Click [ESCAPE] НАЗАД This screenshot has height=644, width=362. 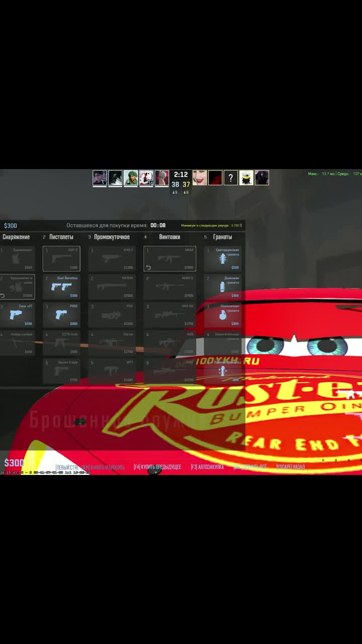click(x=291, y=467)
